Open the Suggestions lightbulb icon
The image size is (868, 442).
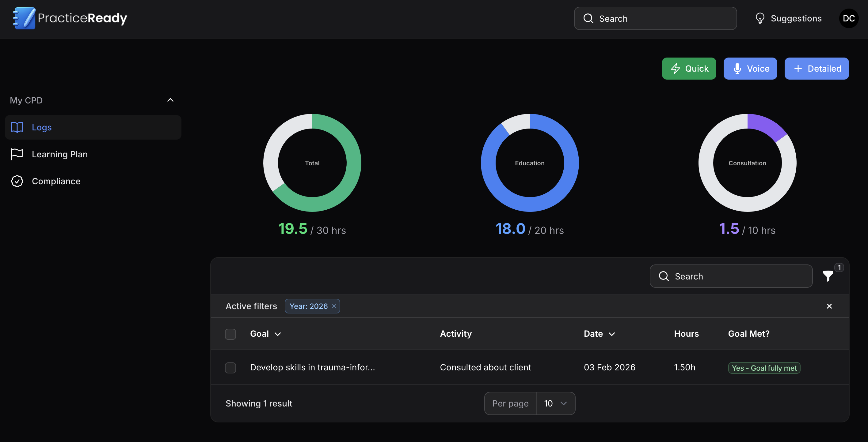point(760,18)
